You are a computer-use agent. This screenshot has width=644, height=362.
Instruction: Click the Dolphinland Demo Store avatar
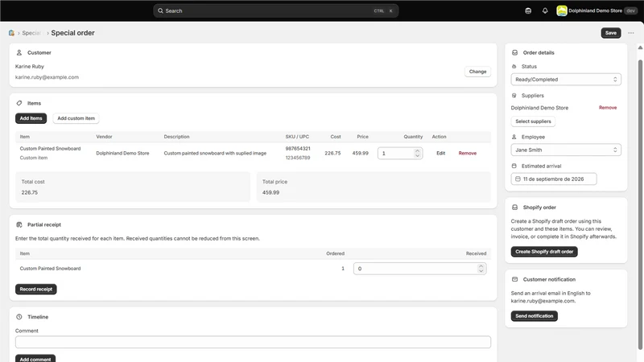coord(561,10)
